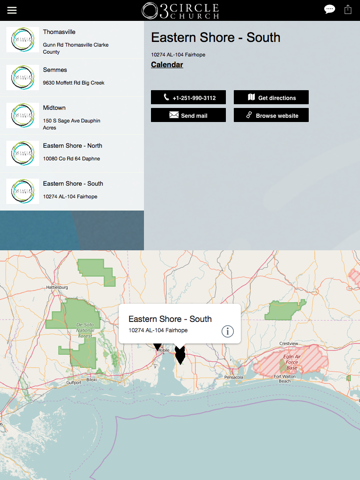Click Get directions button
Viewport: 360px width, 480px height.
(x=271, y=97)
